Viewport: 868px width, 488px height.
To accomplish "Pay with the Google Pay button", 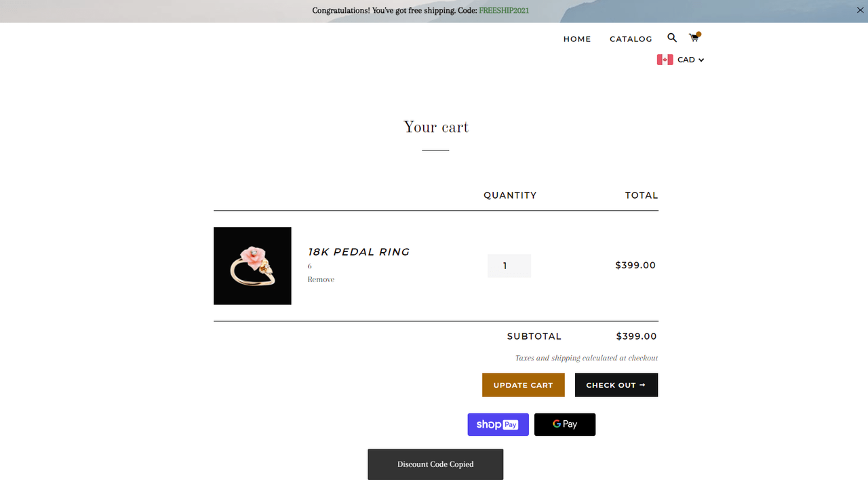I will tap(565, 424).
